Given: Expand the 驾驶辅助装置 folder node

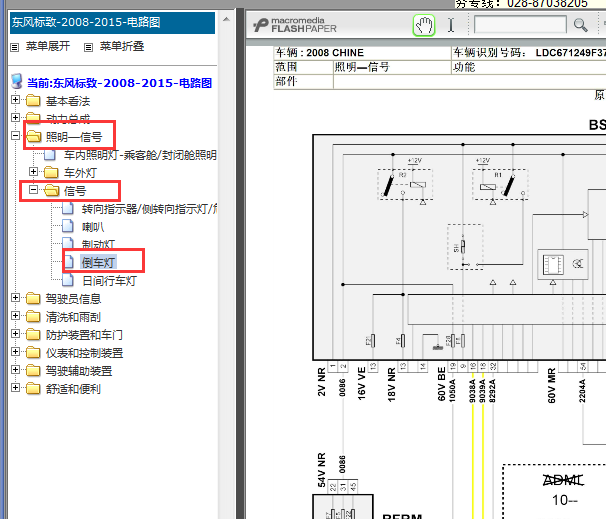Looking at the screenshot, I should pos(15,369).
